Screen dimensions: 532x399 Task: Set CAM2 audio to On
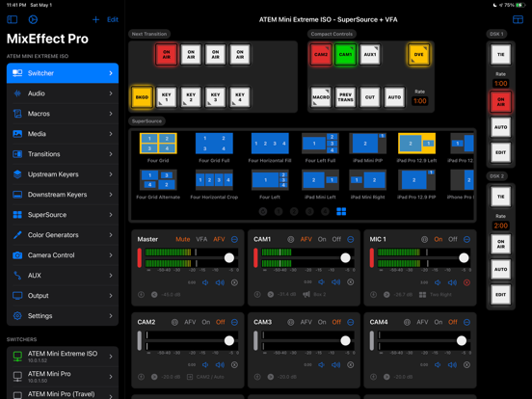coord(206,322)
